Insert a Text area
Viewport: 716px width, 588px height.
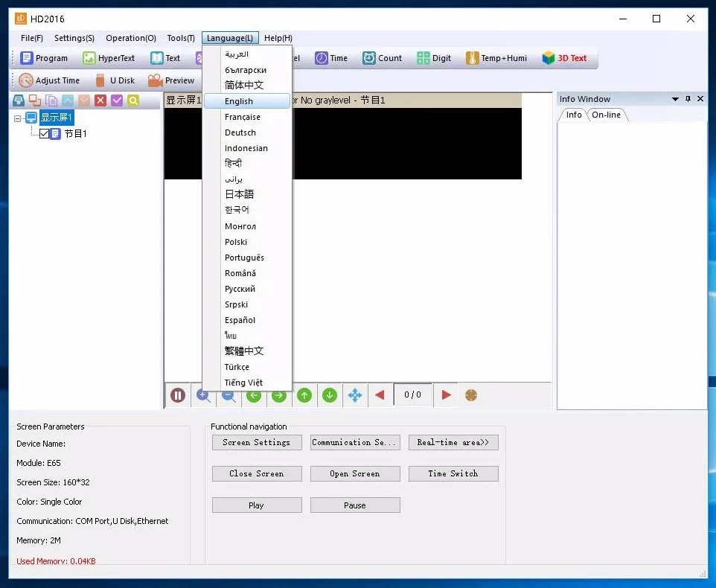click(x=165, y=58)
